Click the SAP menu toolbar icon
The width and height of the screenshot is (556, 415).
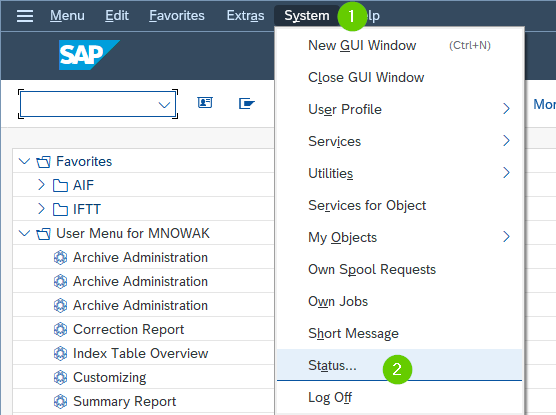pos(247,104)
